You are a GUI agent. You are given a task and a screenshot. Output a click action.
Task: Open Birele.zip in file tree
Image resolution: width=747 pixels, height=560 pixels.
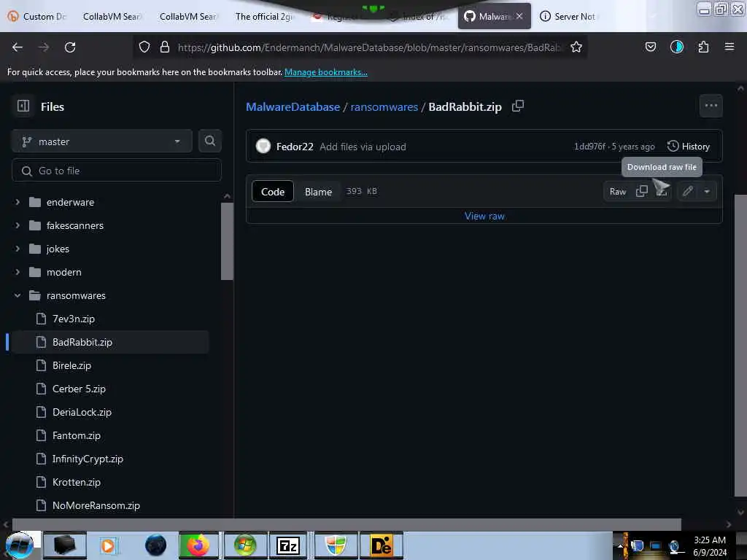pyautogui.click(x=71, y=366)
